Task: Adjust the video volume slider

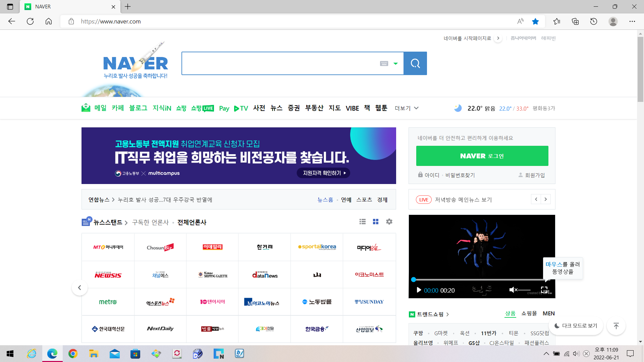Action: 524,290
